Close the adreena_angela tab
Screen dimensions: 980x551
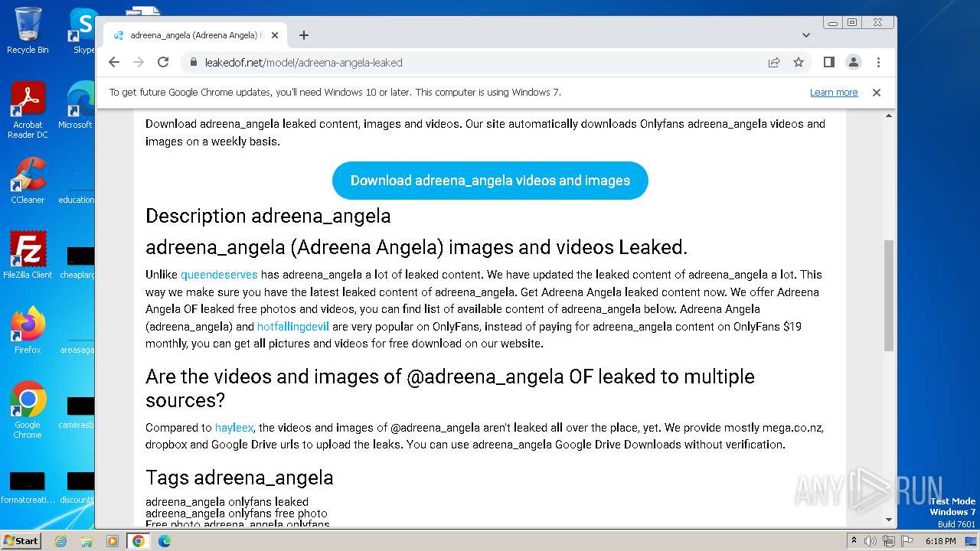(x=275, y=35)
